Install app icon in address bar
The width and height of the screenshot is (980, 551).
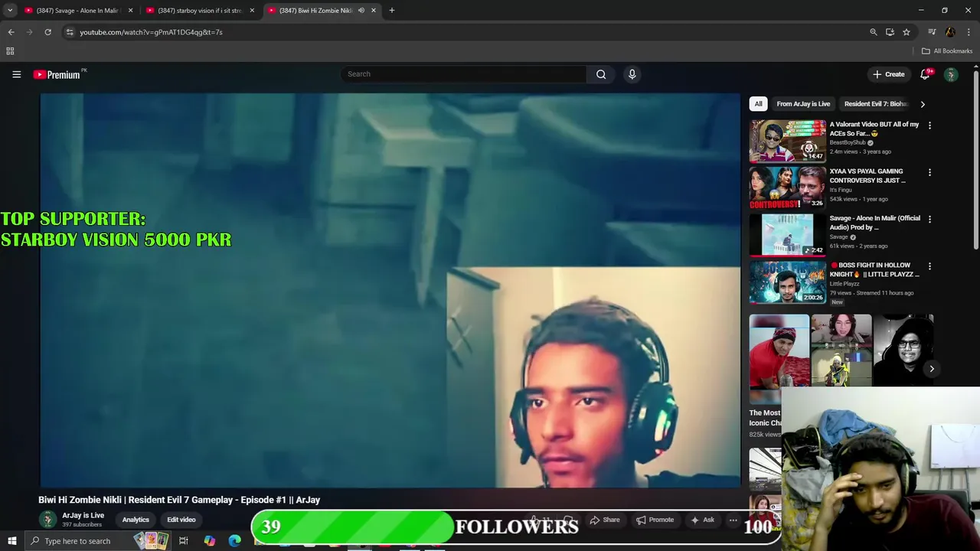[x=890, y=32]
